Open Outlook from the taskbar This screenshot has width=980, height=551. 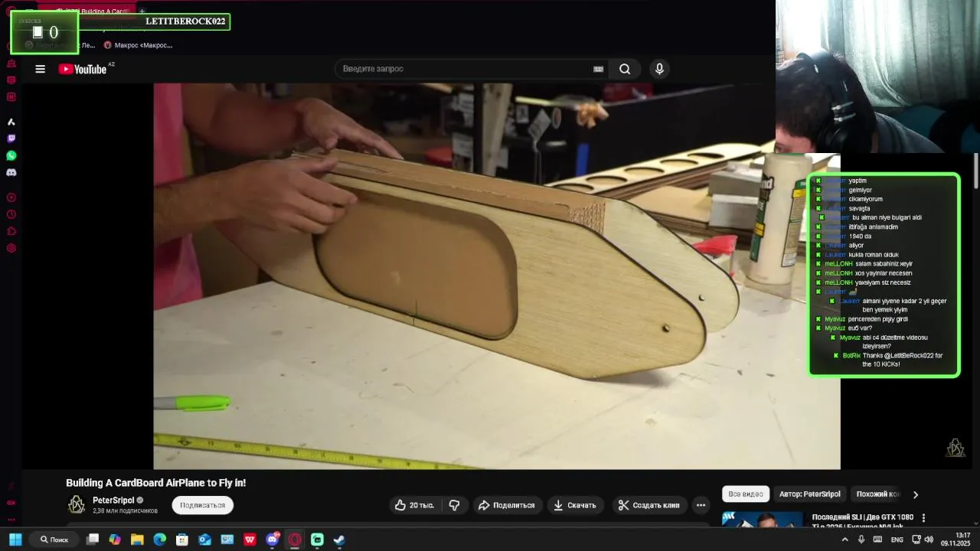[x=204, y=540]
